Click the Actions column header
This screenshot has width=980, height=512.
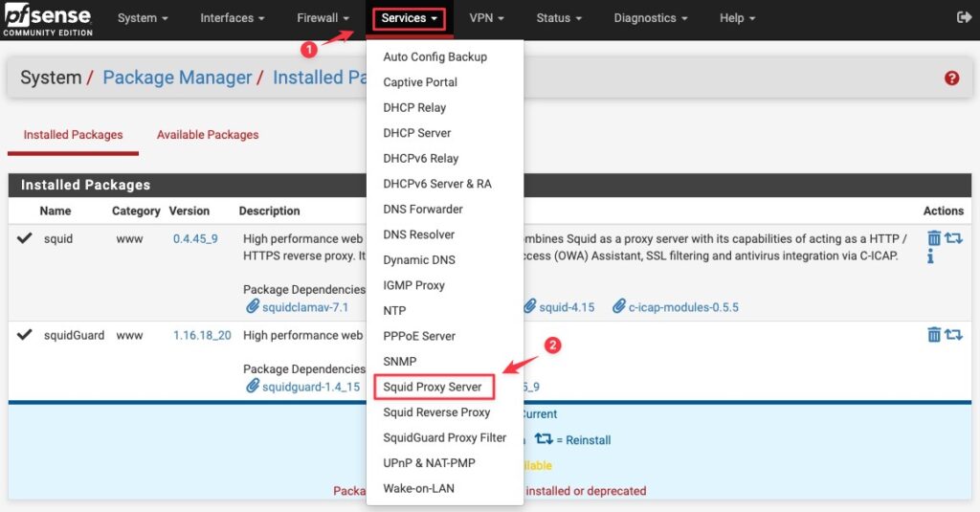(x=943, y=211)
